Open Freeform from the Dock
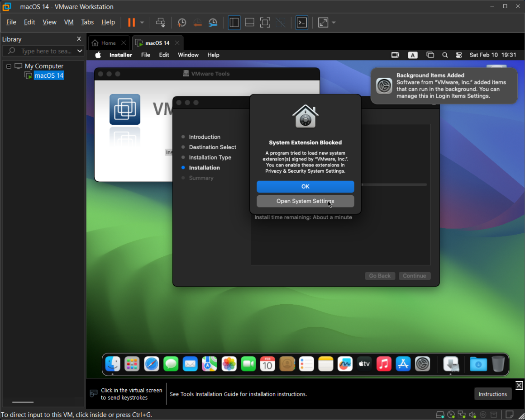Screen dimensions: 525x420 tap(345, 364)
